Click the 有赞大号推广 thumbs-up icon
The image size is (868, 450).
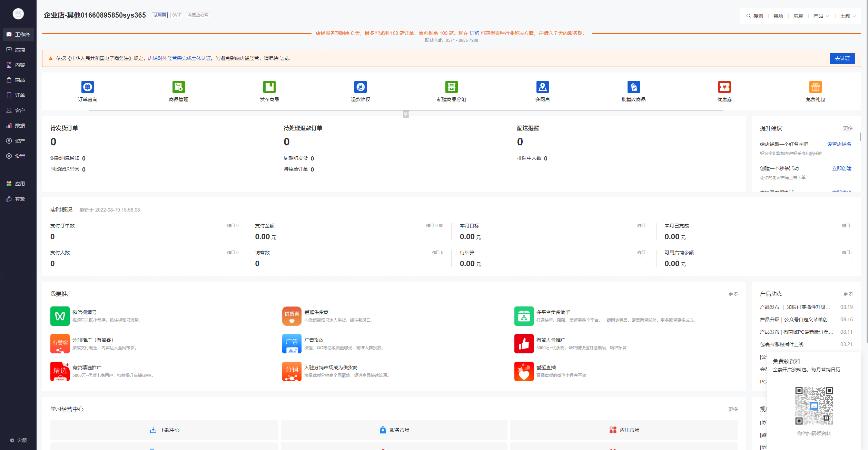(524, 344)
